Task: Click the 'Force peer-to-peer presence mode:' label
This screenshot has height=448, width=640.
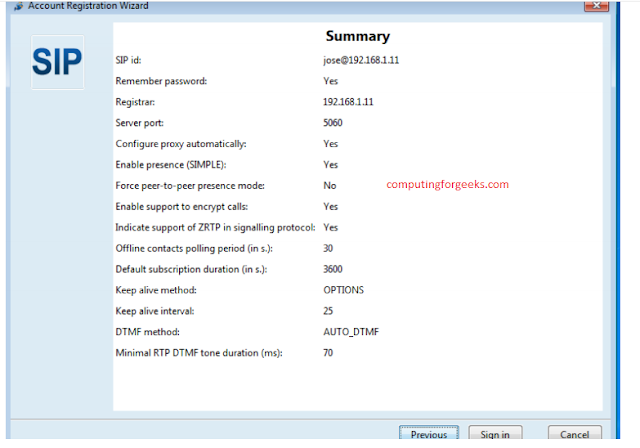Action: (190, 186)
